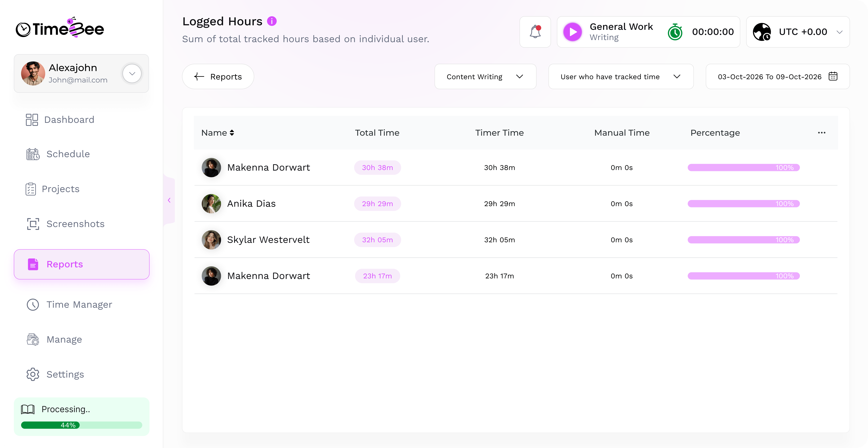The height and width of the screenshot is (448, 868).
Task: Open the Logged Hours info icon
Action: (272, 21)
